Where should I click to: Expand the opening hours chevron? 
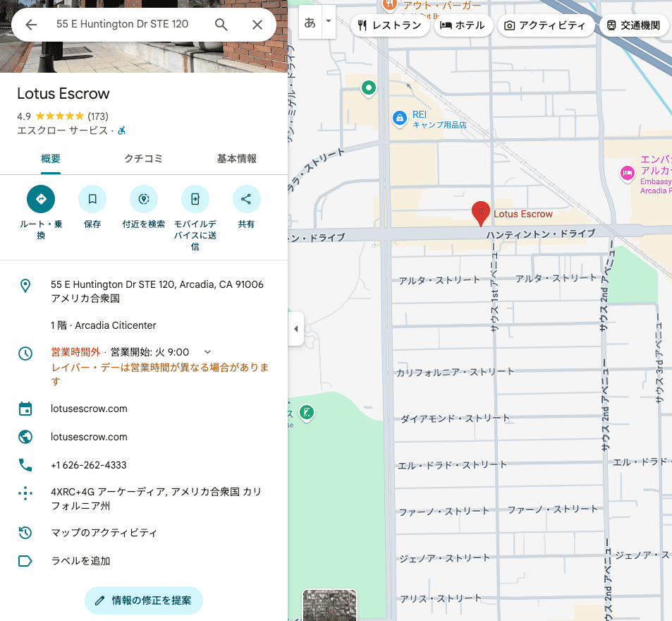207,352
